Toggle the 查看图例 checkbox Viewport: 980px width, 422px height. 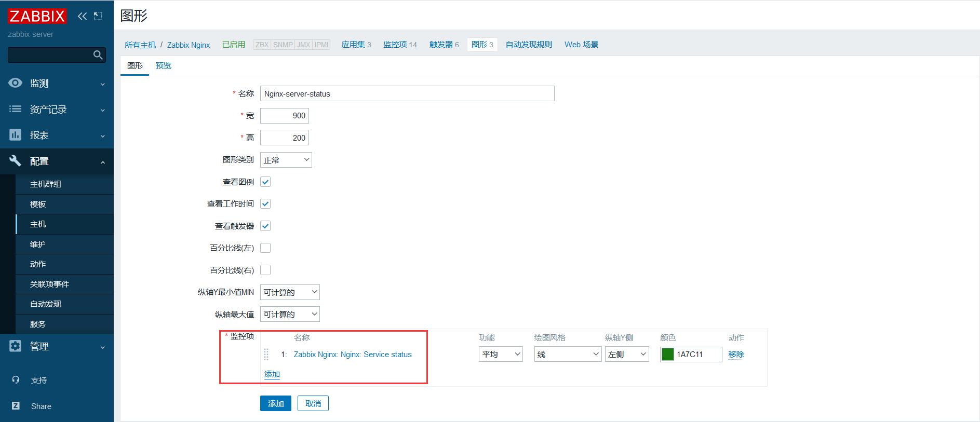pyautogui.click(x=265, y=182)
